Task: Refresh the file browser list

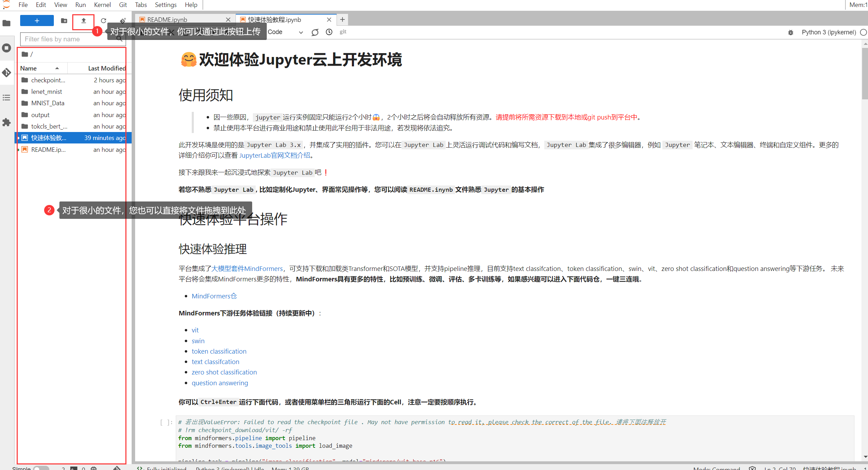Action: [104, 21]
